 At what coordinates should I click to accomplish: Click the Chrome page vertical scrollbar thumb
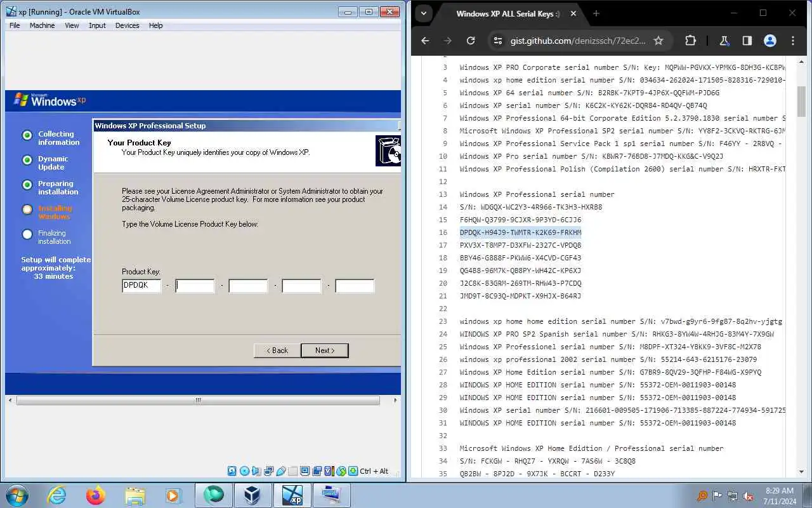coord(801,102)
